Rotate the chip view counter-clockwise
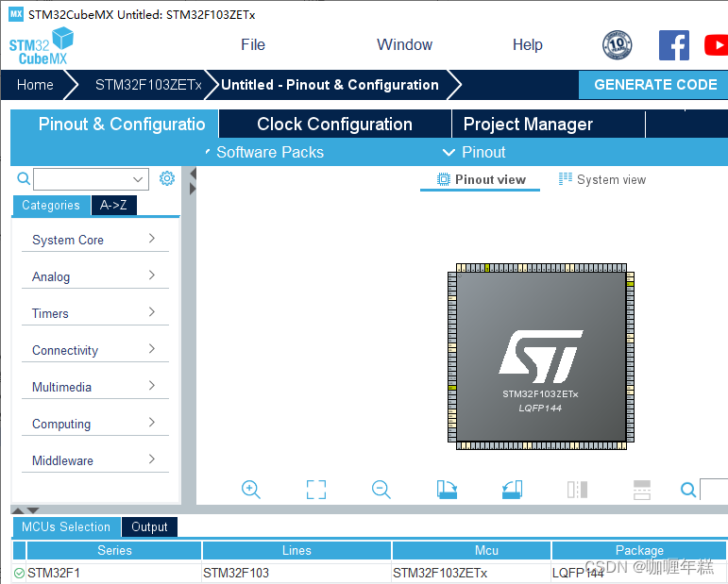 point(512,490)
